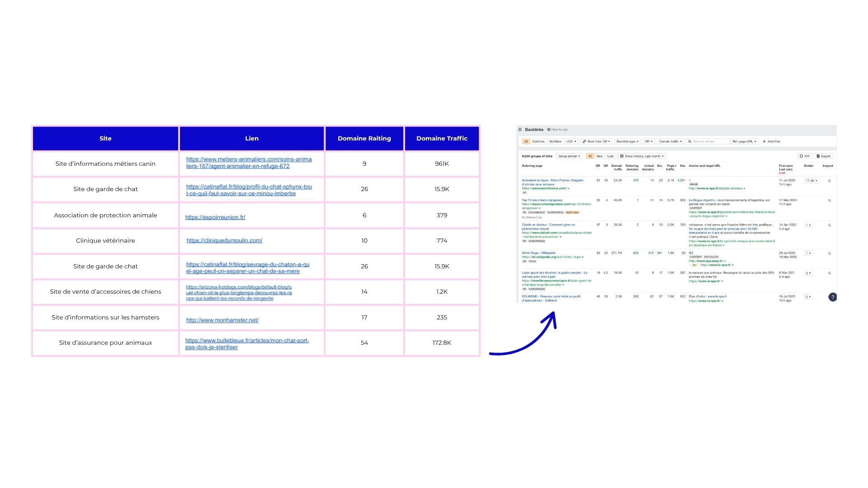The height and width of the screenshot is (488, 868).
Task: Inspect the Animalerie en ligne backlink row
Action: (829, 181)
